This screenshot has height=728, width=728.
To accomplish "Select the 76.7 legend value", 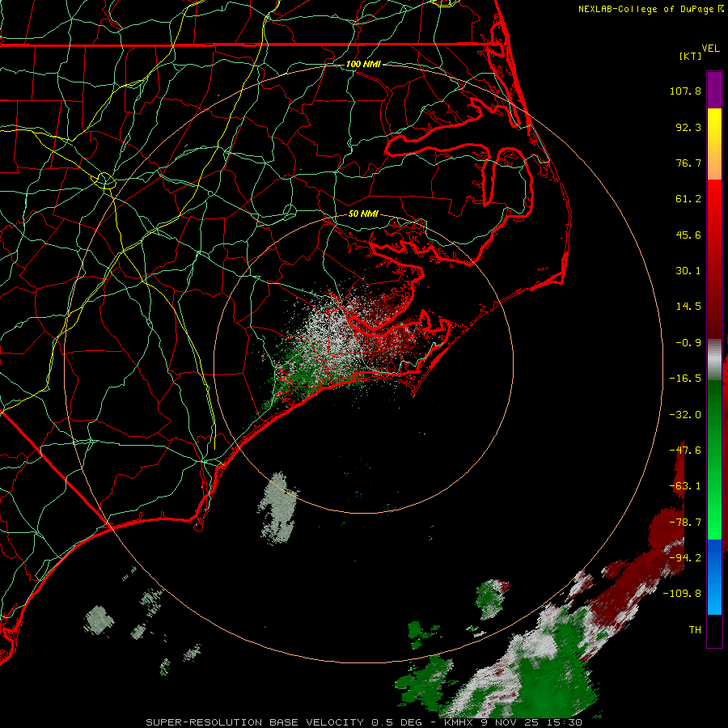I will click(x=688, y=163).
